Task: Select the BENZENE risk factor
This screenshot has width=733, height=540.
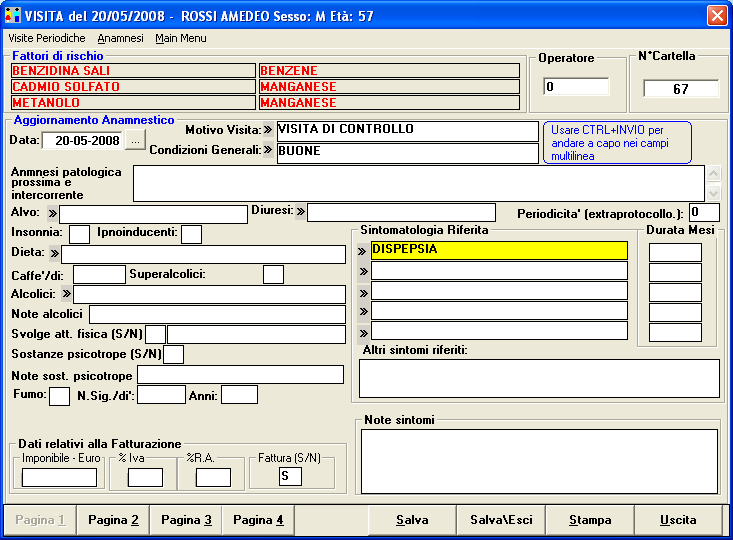Action: point(389,71)
